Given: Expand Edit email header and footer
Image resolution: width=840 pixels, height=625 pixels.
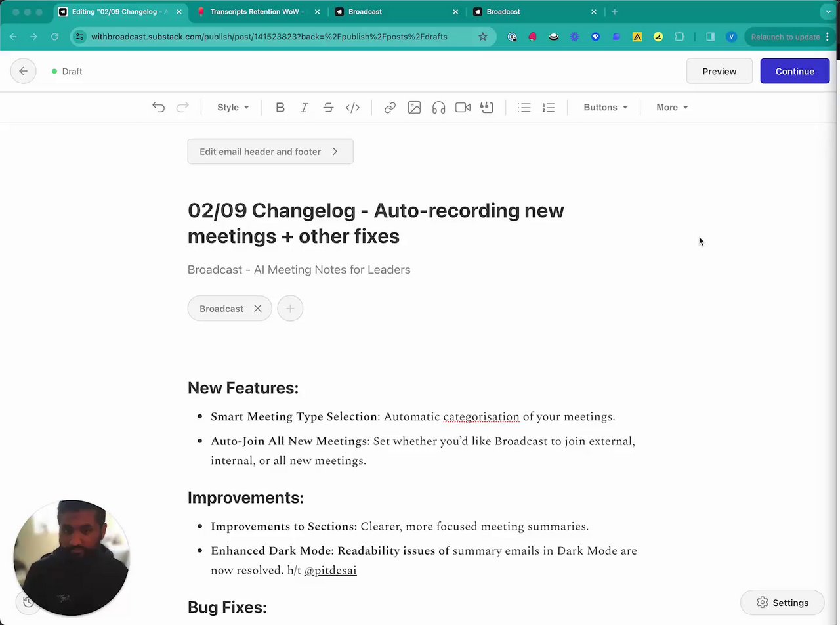Looking at the screenshot, I should [x=270, y=152].
